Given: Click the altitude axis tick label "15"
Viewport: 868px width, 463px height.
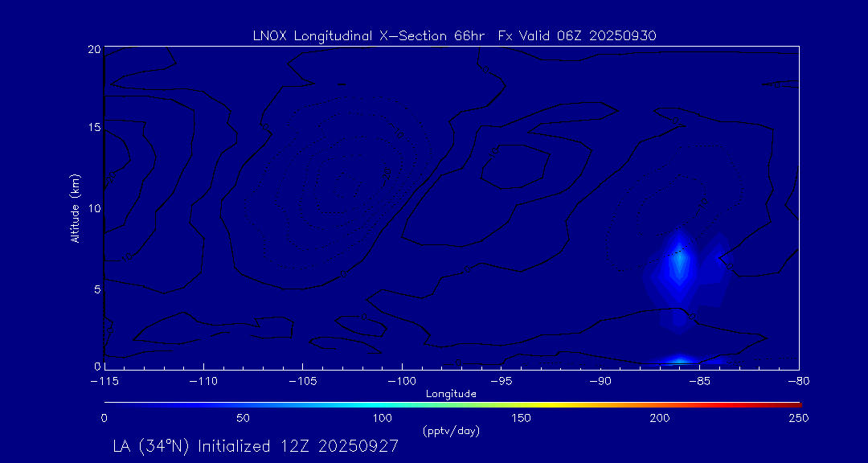Looking at the screenshot, I should pos(94,128).
